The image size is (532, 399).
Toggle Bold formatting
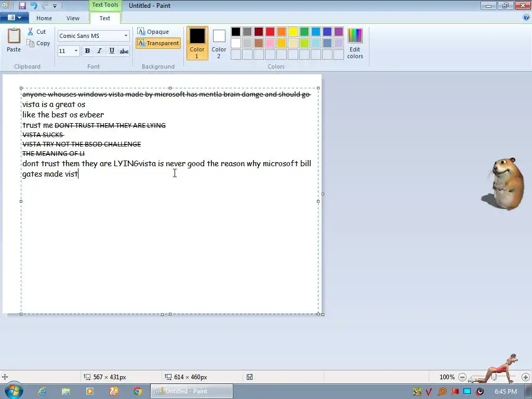pyautogui.click(x=87, y=51)
